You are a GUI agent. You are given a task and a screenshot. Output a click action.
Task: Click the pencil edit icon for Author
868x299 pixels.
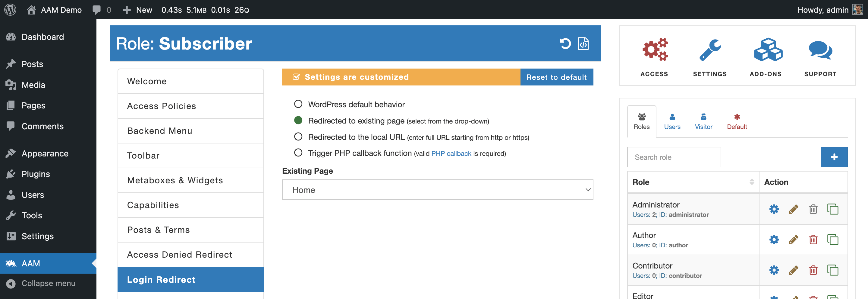794,240
